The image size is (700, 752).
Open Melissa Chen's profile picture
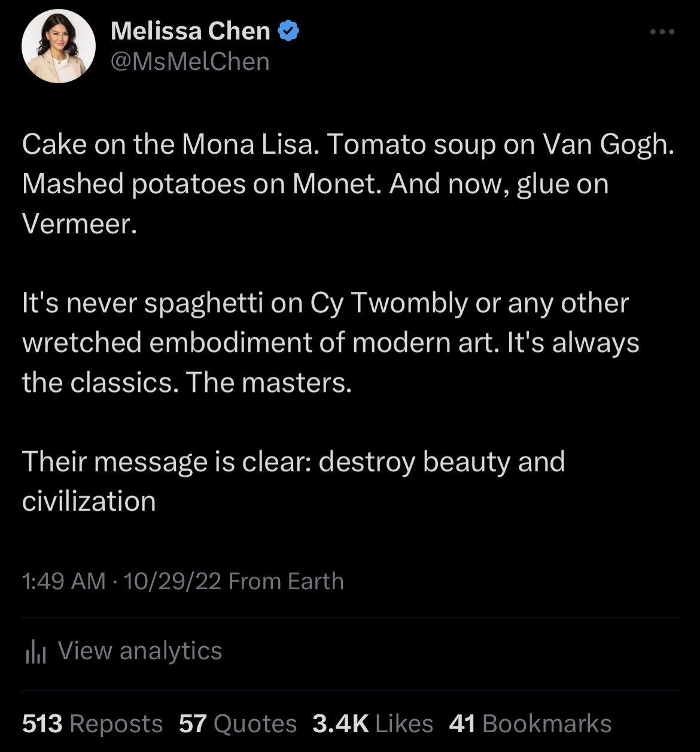pos(59,46)
